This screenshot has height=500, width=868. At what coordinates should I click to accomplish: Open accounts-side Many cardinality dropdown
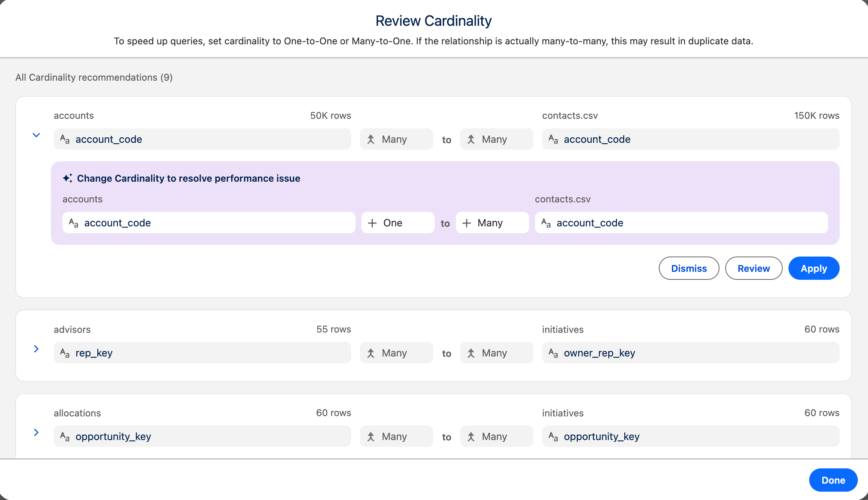pos(396,139)
